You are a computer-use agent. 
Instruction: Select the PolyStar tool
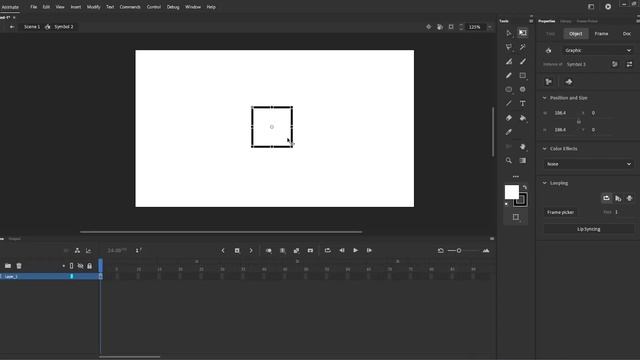point(523,89)
